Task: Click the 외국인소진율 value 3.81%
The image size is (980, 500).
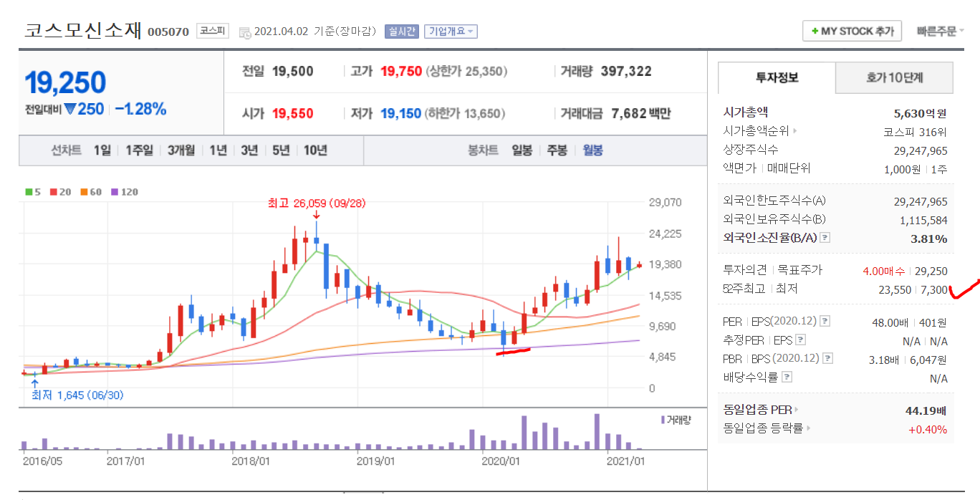Action: coord(929,239)
